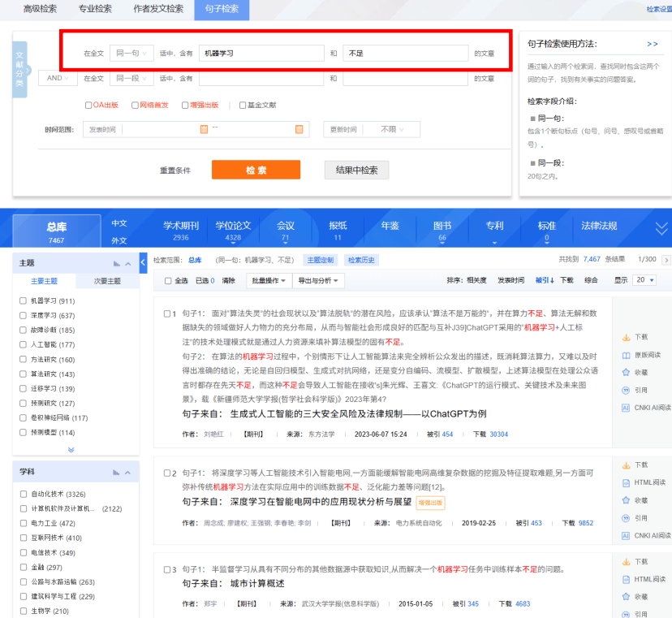672x618 pixels.
Task: Open CNKI AI阅读 for the first result
Action: 626,408
